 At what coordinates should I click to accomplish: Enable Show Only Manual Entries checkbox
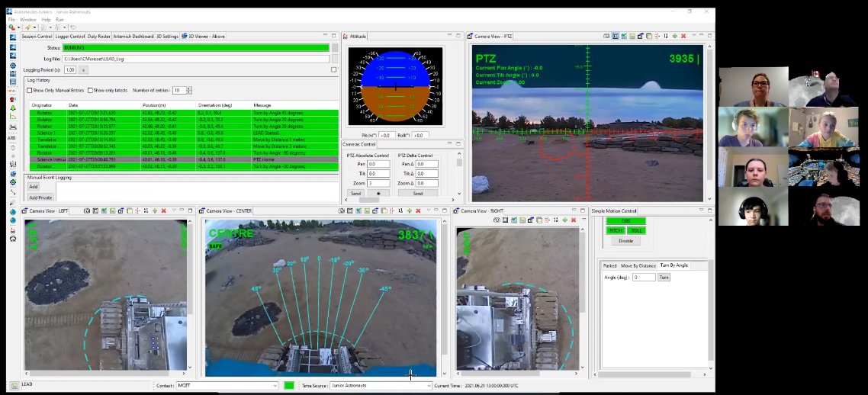(30, 90)
